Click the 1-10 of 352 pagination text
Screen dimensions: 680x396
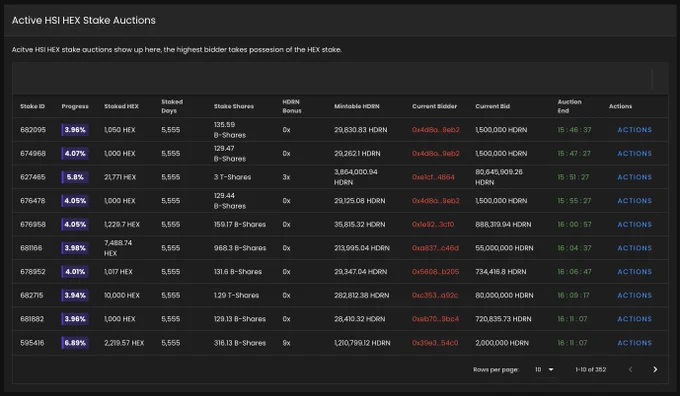[x=591, y=370]
